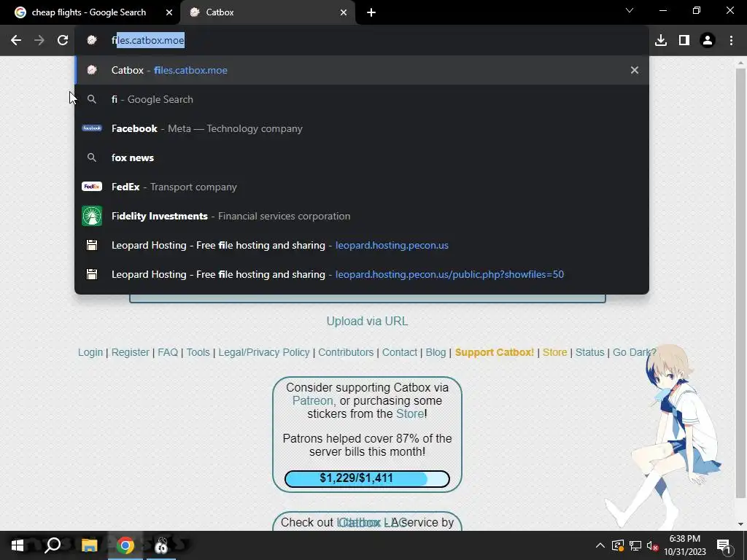Open the Tools link
The width and height of the screenshot is (747, 560).
coord(198,352)
